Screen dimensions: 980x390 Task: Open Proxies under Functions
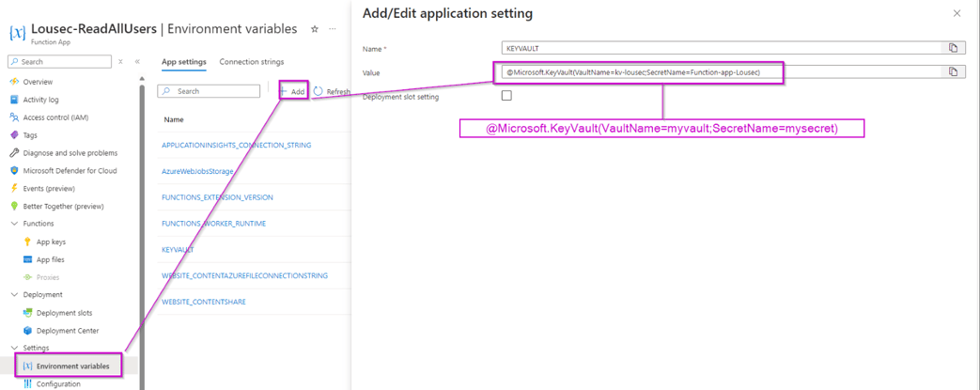coord(48,277)
